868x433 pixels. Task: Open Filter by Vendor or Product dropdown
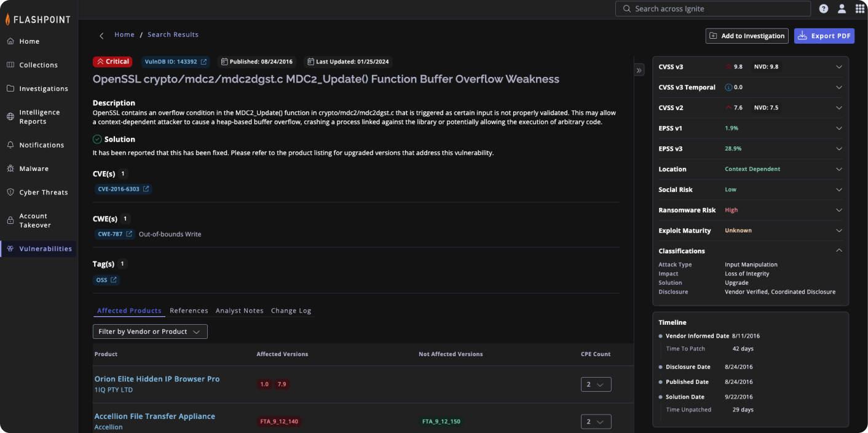coord(150,332)
